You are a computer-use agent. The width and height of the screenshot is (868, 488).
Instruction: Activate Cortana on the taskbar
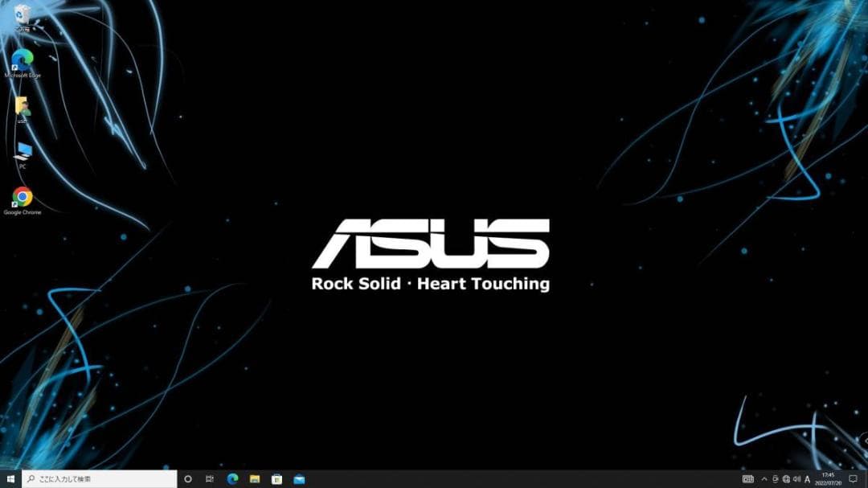pyautogui.click(x=187, y=479)
